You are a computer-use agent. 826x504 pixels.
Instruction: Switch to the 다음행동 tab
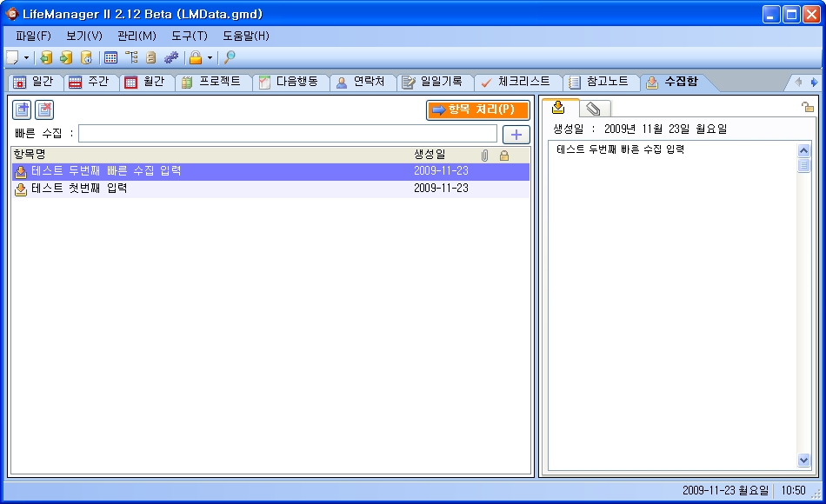pyautogui.click(x=290, y=82)
